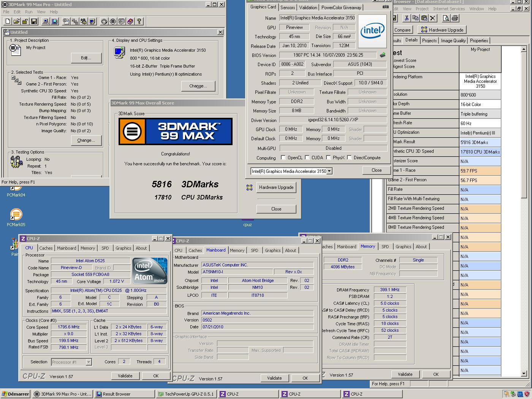
Task: Click the Intel logo image in GPU-Z
Action: [372, 31]
